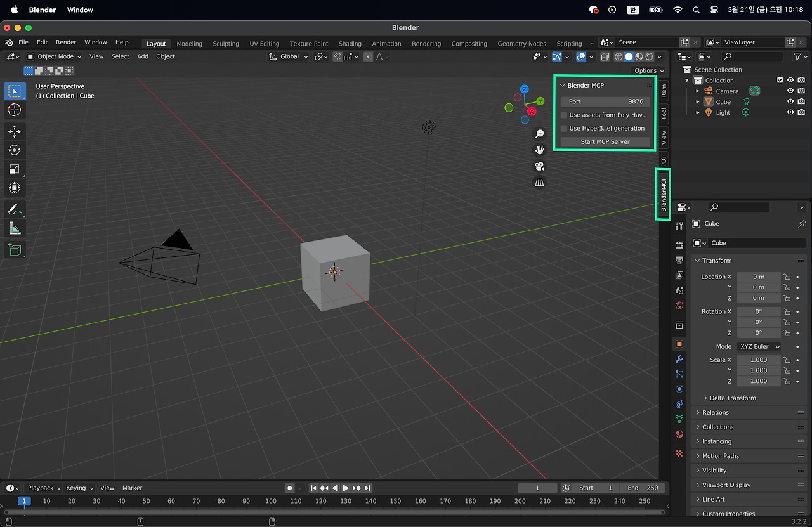The height and width of the screenshot is (527, 812).
Task: Click the Port 9876 field
Action: tap(605, 101)
